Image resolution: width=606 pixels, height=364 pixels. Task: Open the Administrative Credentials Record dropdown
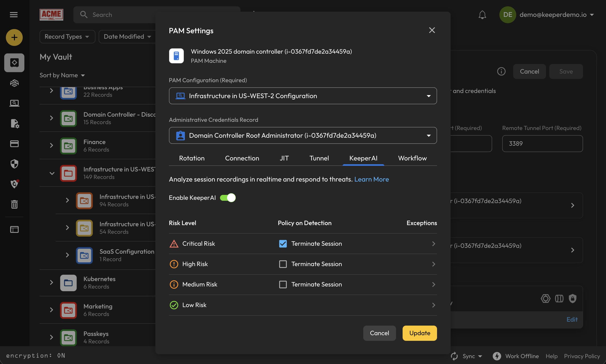[303, 135]
